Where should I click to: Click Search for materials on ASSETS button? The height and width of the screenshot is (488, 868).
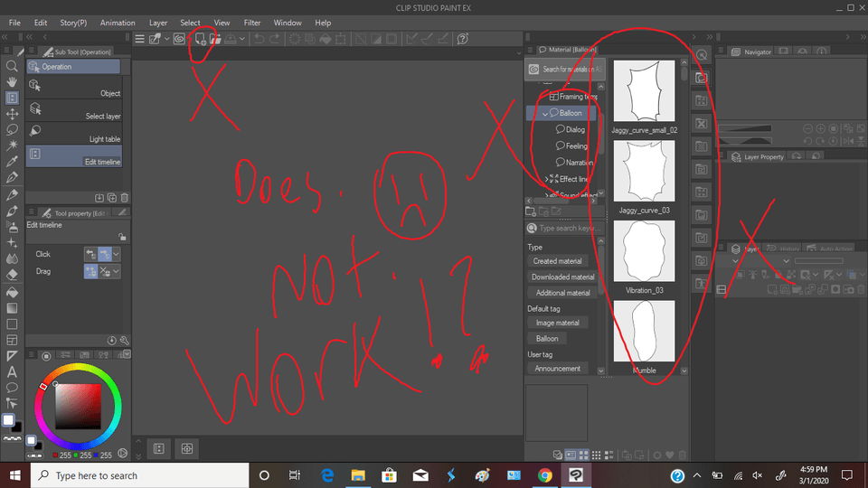click(564, 70)
